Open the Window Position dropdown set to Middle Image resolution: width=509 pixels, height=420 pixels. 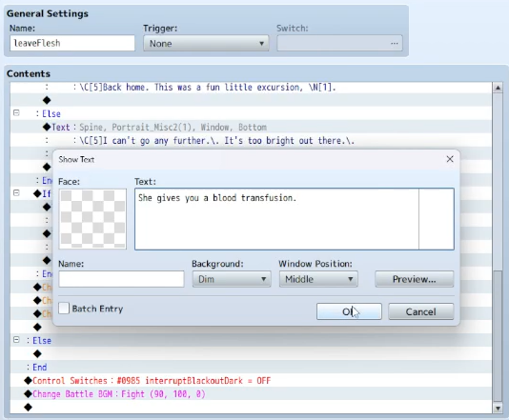(x=318, y=279)
